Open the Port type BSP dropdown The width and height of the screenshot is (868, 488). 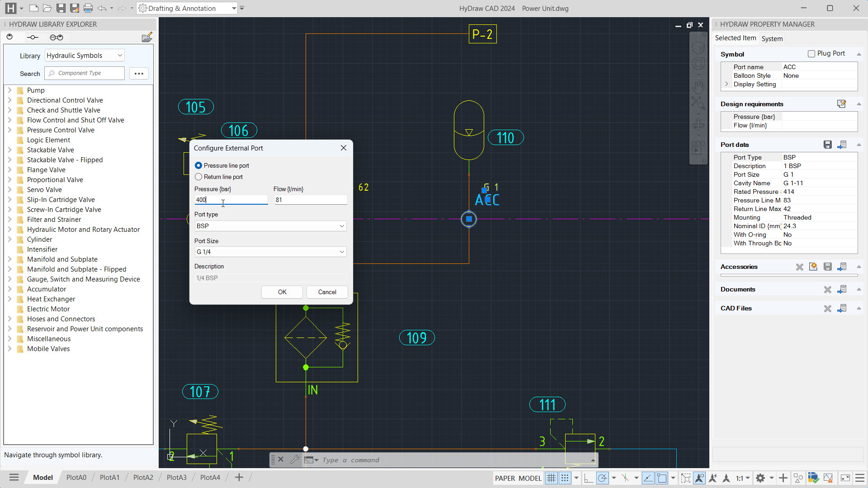[270, 226]
